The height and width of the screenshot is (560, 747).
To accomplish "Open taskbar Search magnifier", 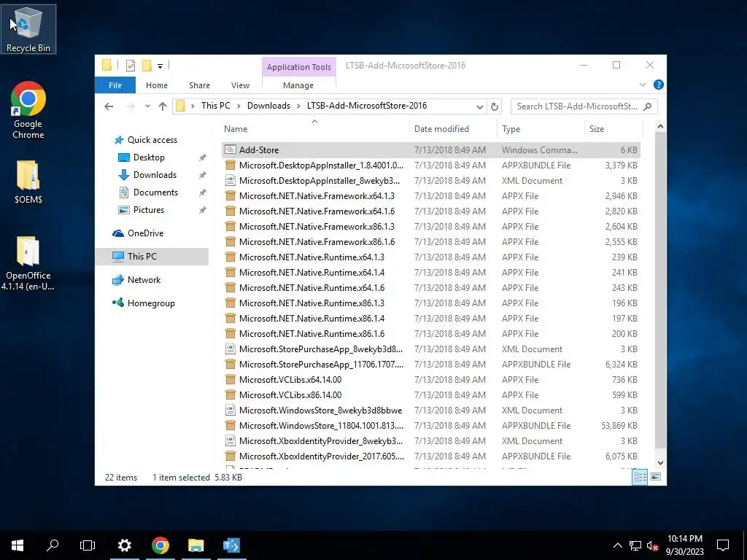I will pyautogui.click(x=53, y=545).
